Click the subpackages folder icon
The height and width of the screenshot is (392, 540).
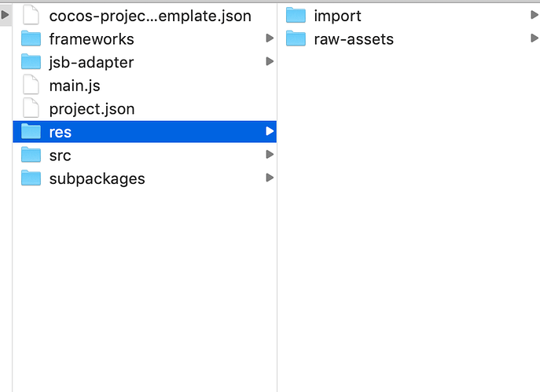[x=31, y=178]
